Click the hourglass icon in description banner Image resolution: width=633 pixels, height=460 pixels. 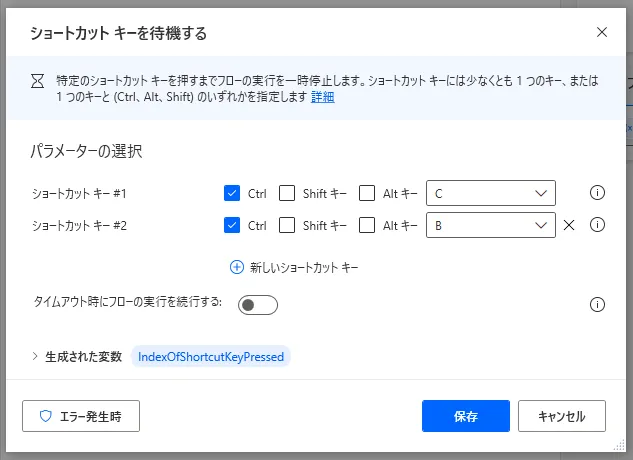pyautogui.click(x=38, y=81)
